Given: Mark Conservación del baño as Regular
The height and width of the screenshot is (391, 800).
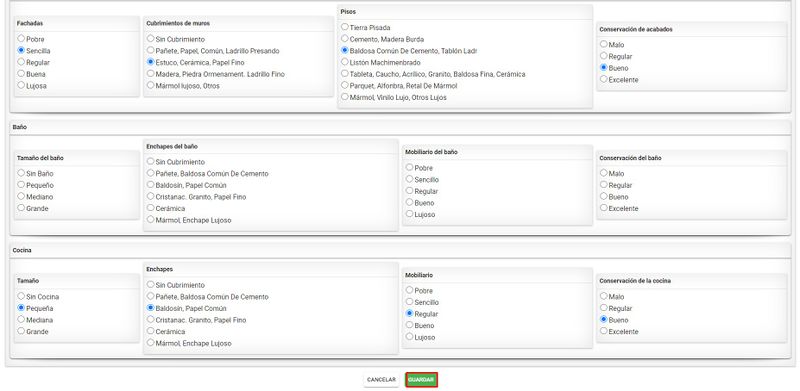Looking at the screenshot, I should 604,185.
